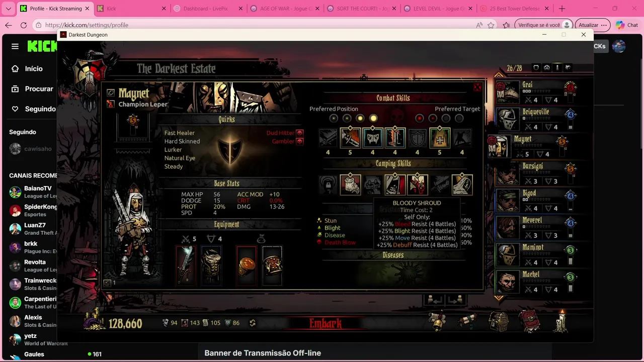Open the orange ring trinket slot
The width and height of the screenshot is (644, 362).
(x=247, y=265)
